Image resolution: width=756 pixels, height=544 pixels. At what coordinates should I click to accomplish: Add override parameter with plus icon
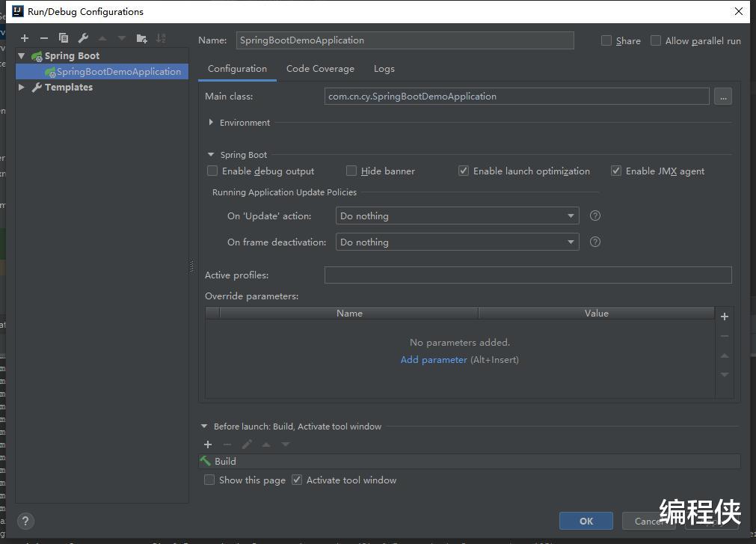point(724,317)
